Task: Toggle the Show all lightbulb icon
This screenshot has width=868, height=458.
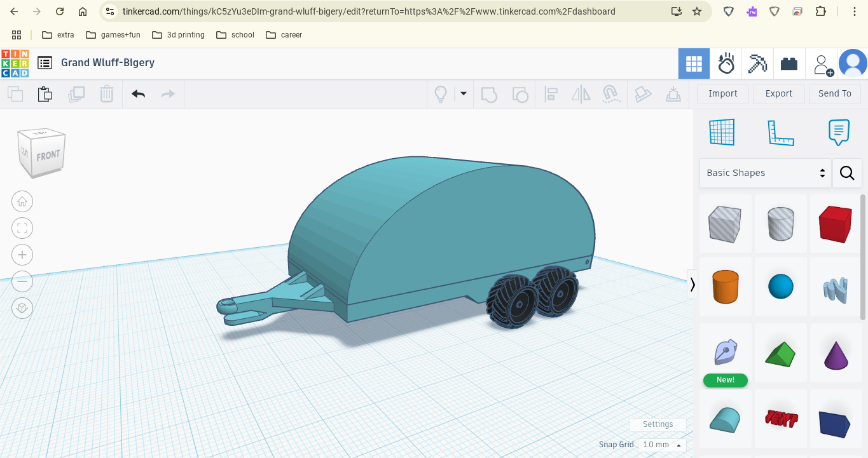Action: pyautogui.click(x=441, y=95)
